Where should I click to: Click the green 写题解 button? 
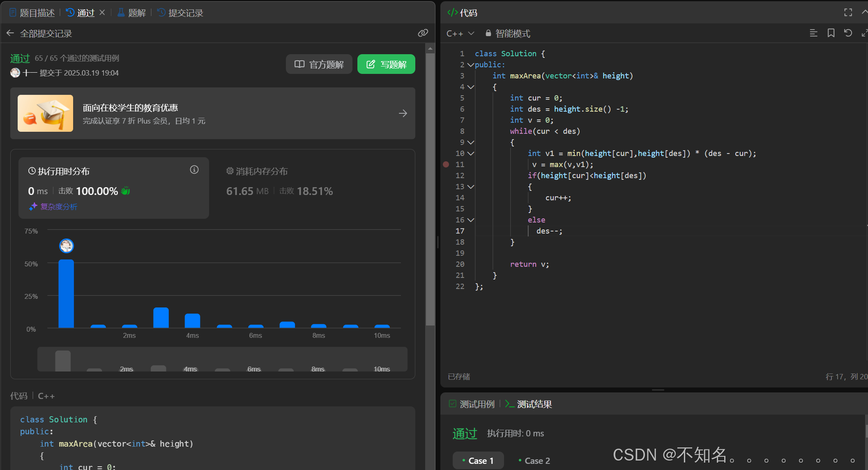click(386, 64)
